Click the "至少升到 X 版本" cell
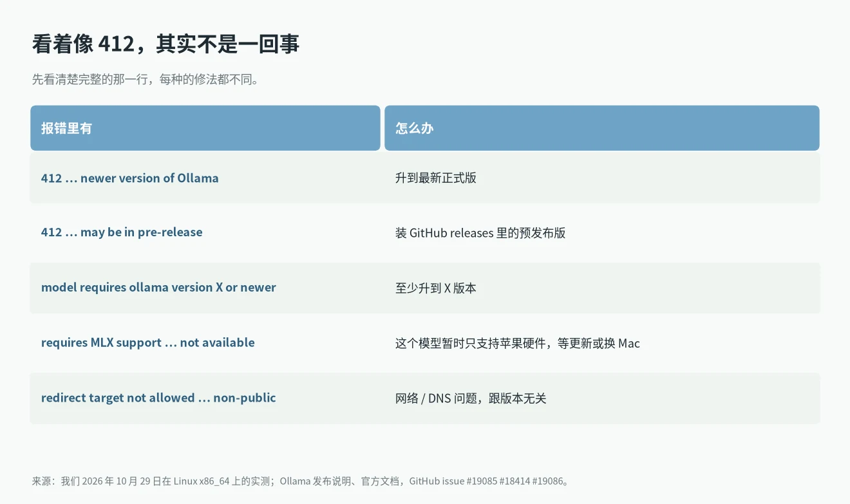Viewport: 850px width, 504px height. (436, 288)
